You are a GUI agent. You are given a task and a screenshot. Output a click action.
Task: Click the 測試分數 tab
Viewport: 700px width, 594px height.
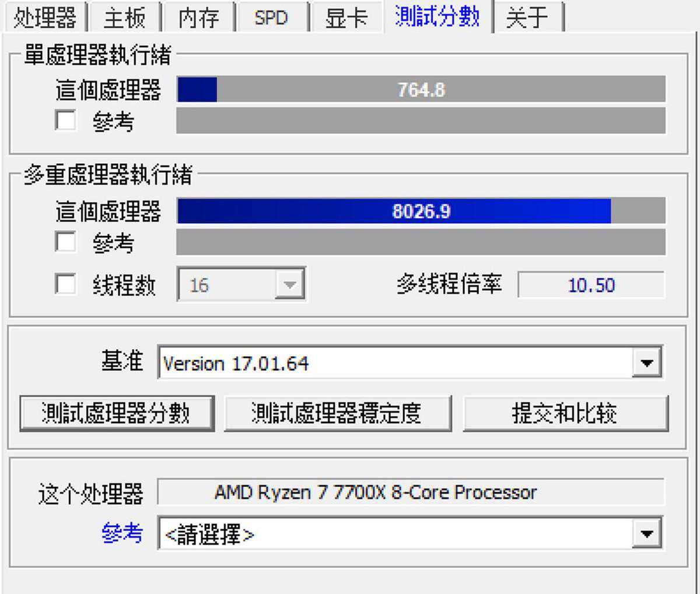(437, 16)
